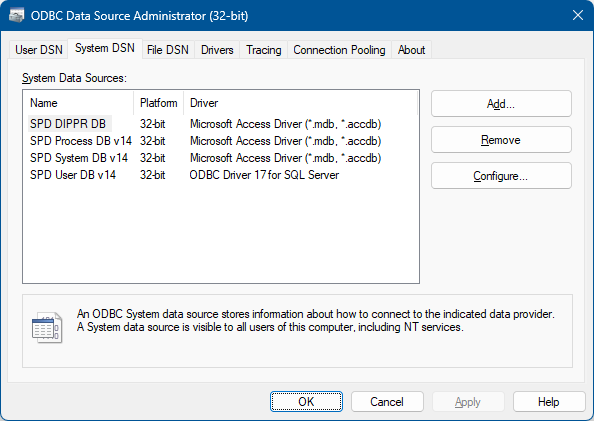Click the Add... button
The image size is (594, 421).
[501, 104]
